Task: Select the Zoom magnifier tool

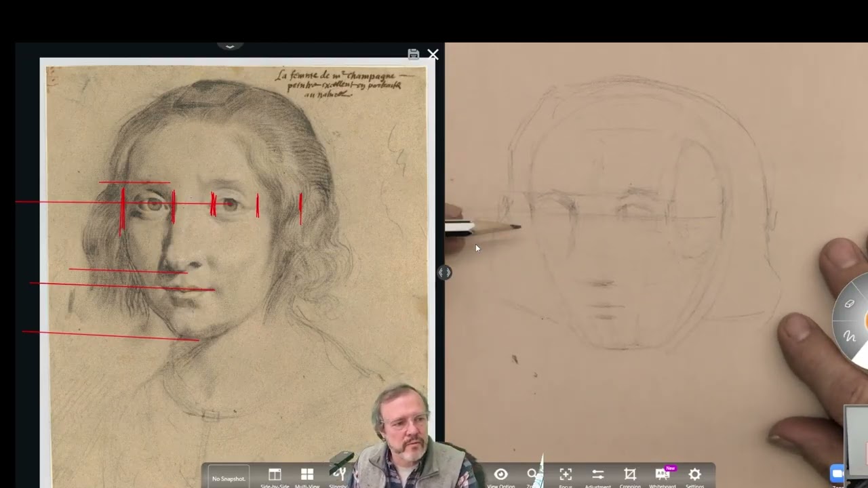Action: (x=532, y=476)
